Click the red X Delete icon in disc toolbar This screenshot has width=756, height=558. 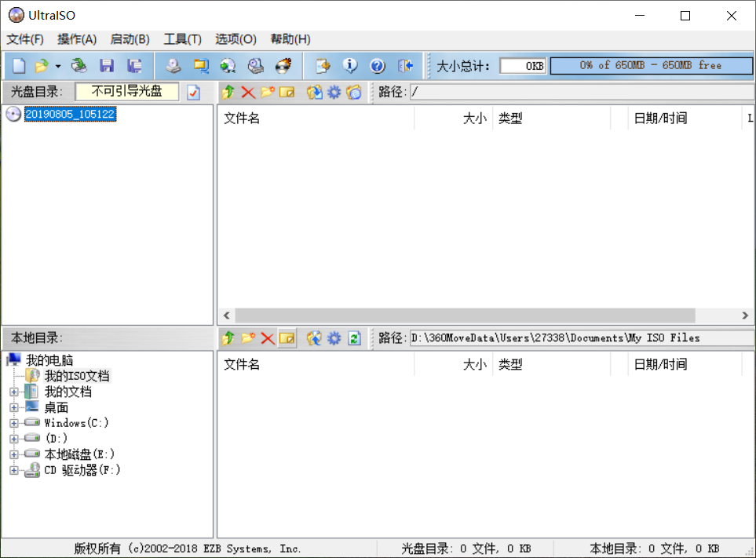[x=248, y=92]
